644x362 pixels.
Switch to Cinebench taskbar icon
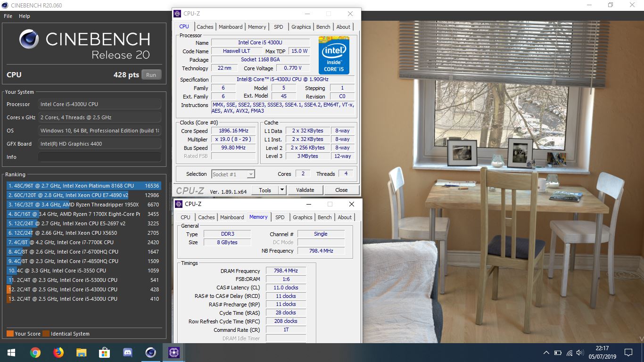click(x=150, y=352)
